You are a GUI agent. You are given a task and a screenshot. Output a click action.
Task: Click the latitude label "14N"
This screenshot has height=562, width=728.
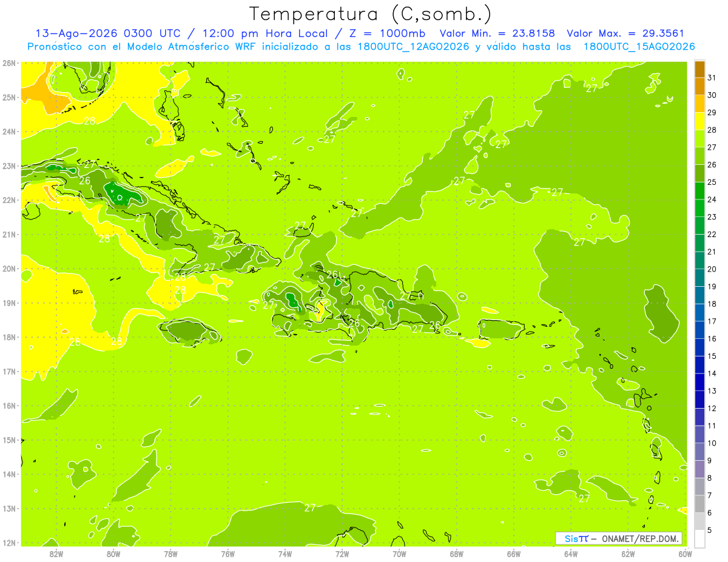point(9,474)
